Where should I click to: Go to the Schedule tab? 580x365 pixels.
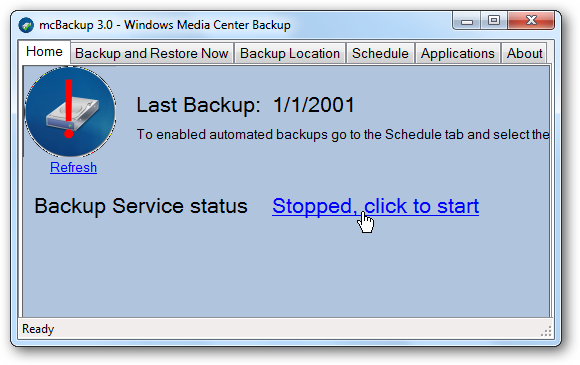380,54
